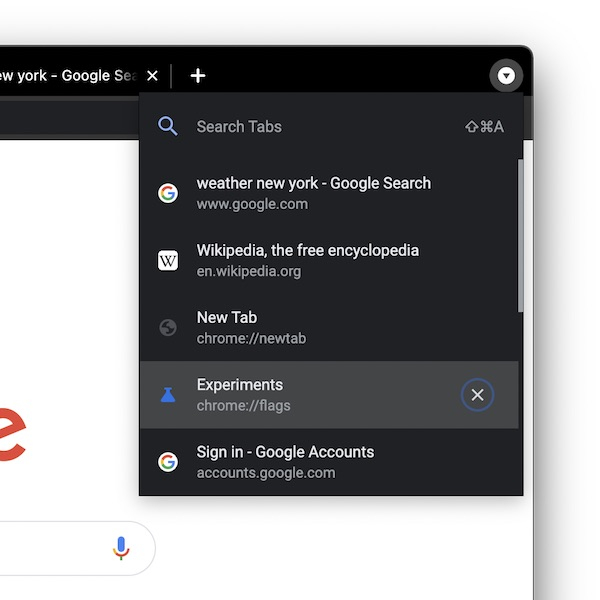
Task: Click the Search Tabs magnifier icon
Action: [x=168, y=127]
